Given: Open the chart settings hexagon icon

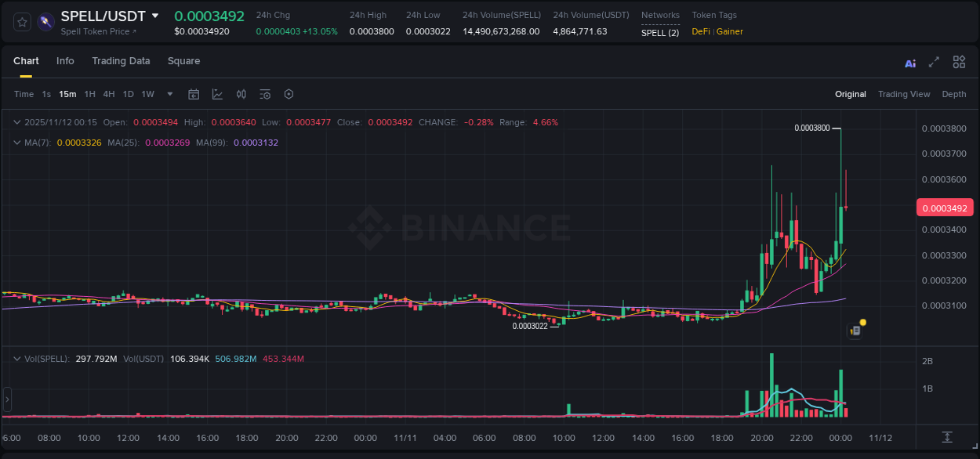Looking at the screenshot, I should click(289, 93).
